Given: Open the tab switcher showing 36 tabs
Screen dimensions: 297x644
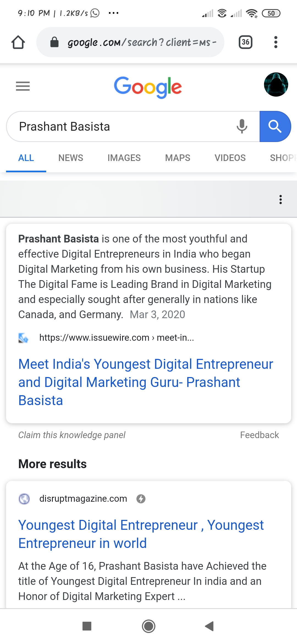Looking at the screenshot, I should (245, 42).
